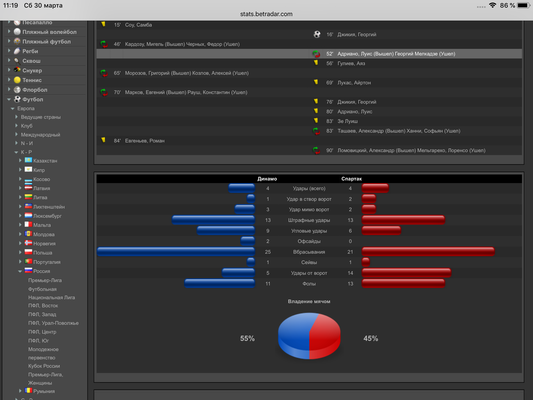Collapse the Россия tree arrow
This screenshot has width=533, height=400.
(20, 271)
